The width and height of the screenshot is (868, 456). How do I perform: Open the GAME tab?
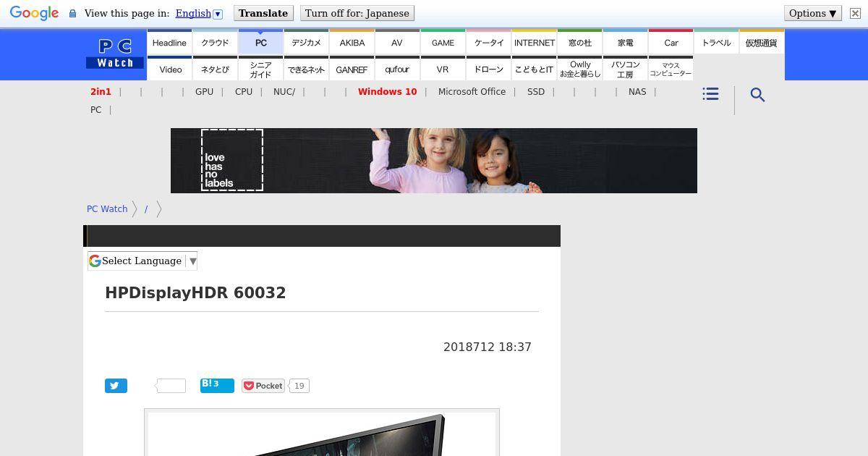pos(443,42)
